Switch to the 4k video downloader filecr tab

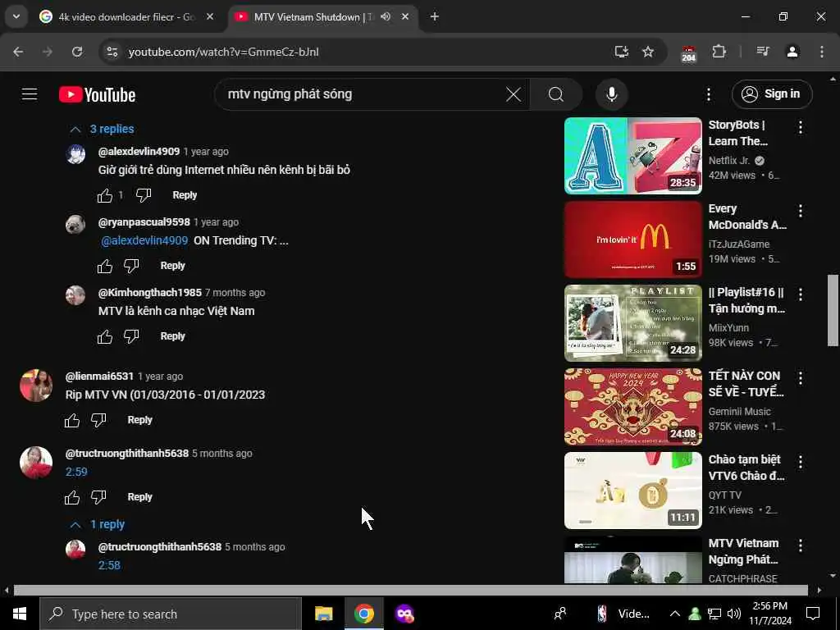tap(126, 16)
